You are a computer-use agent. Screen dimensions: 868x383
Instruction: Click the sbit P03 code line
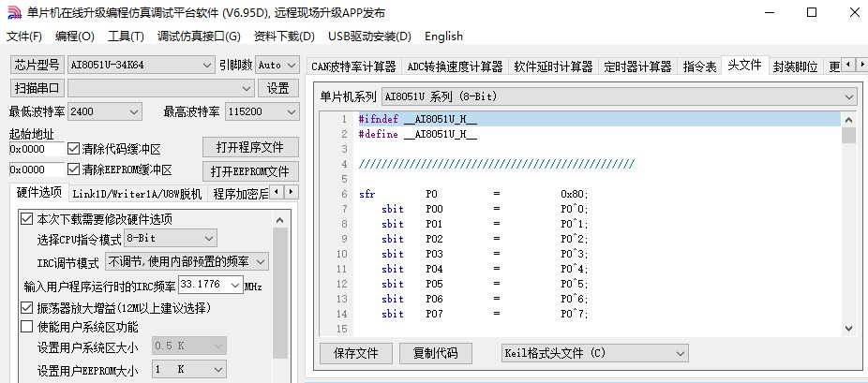[485, 254]
